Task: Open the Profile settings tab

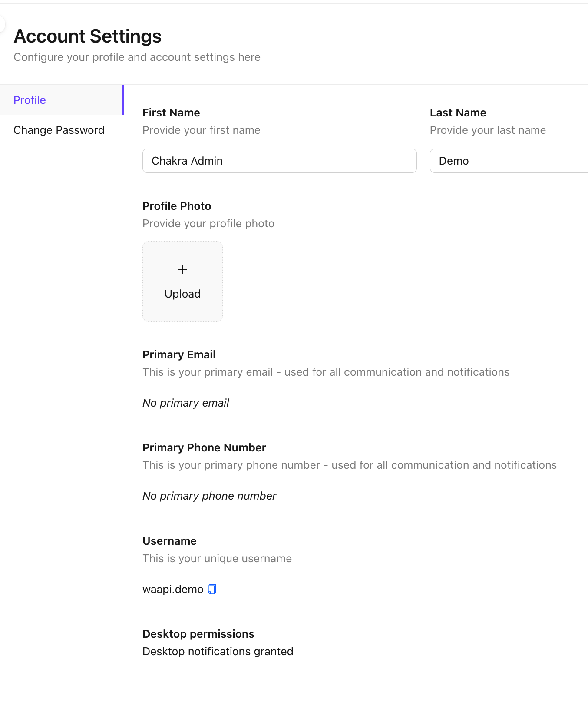Action: point(30,100)
